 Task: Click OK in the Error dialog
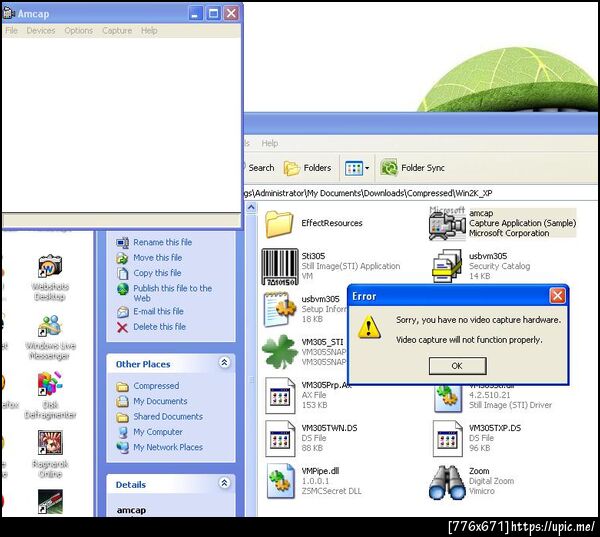coord(457,366)
